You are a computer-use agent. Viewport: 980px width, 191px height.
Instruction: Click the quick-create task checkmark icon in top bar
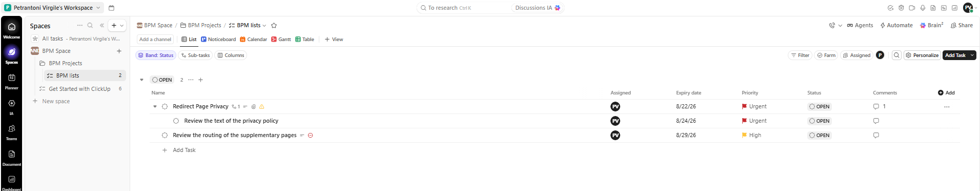[x=890, y=8]
